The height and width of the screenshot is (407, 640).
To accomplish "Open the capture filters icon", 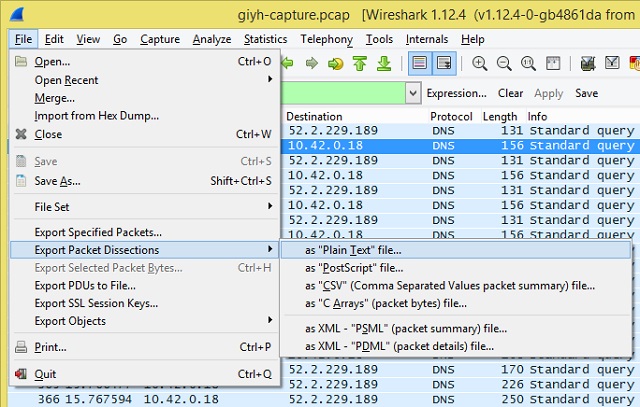I will tap(588, 63).
